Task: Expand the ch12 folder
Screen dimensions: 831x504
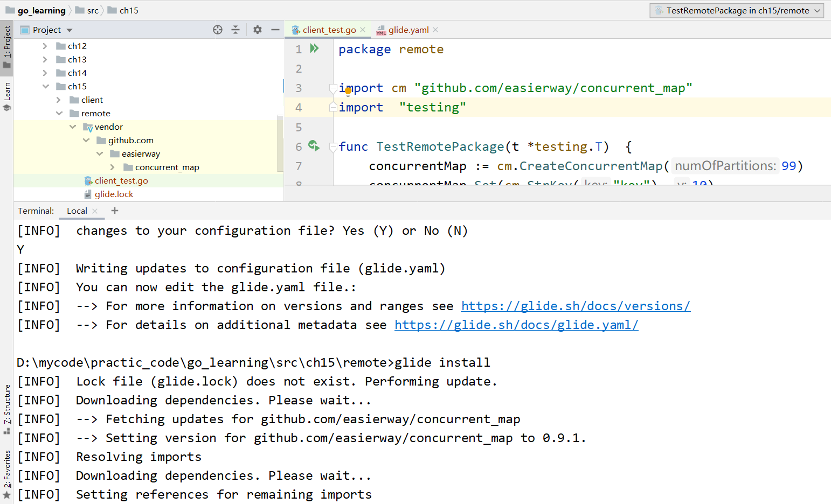Action: [x=45, y=46]
